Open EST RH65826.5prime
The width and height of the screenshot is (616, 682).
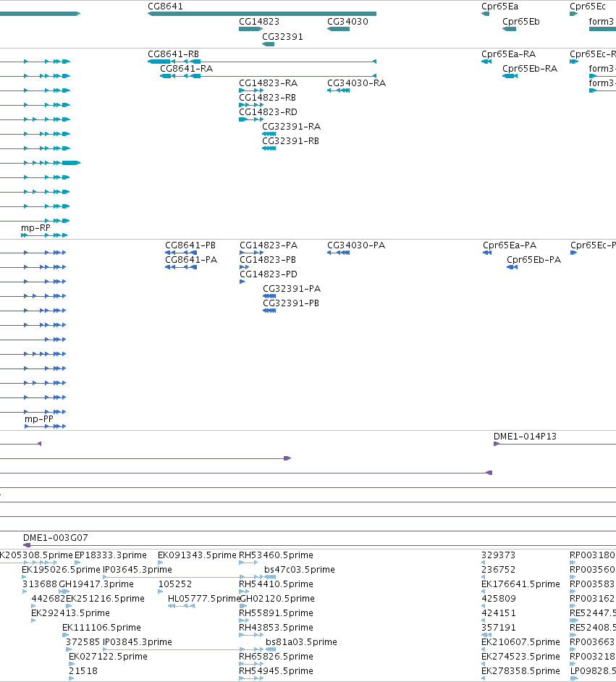point(276,657)
